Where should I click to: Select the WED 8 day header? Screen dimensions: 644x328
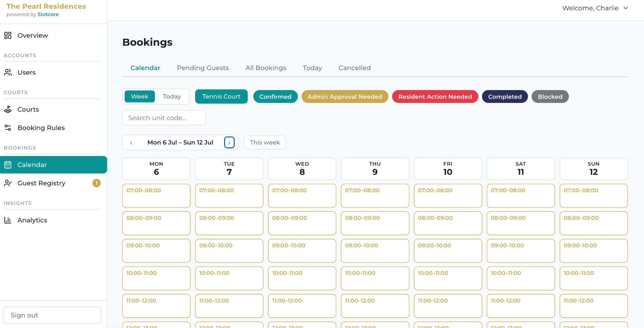(302, 169)
